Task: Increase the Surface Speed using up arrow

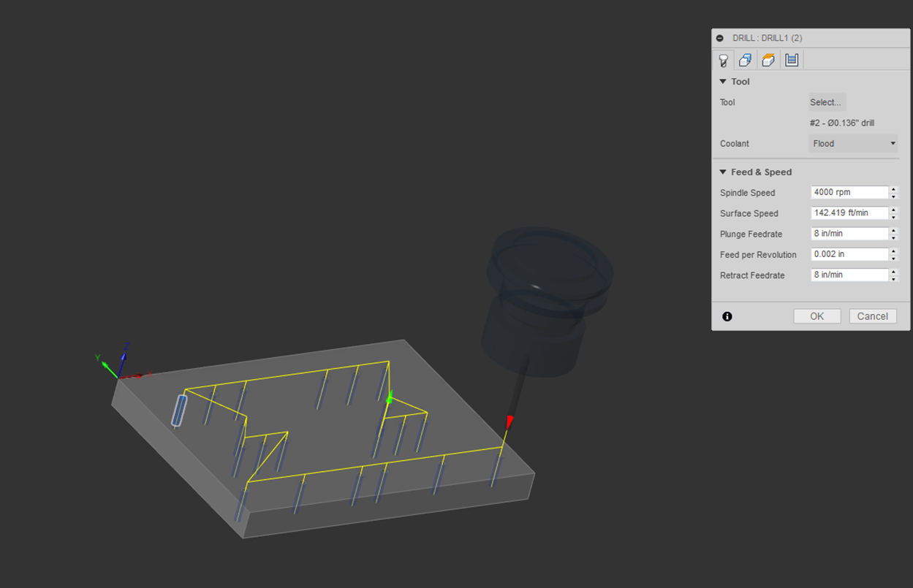Action: click(x=893, y=210)
